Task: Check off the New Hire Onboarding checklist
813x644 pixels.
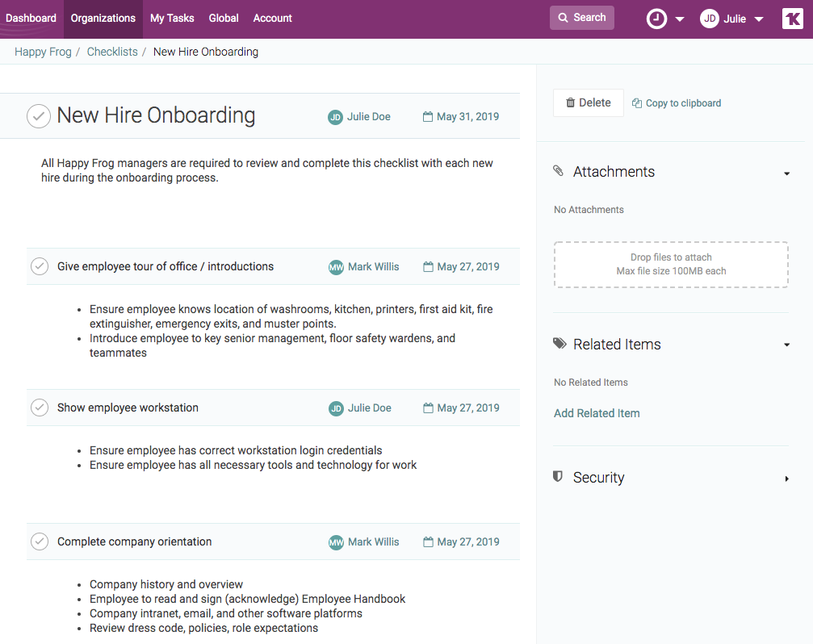Action: click(39, 116)
